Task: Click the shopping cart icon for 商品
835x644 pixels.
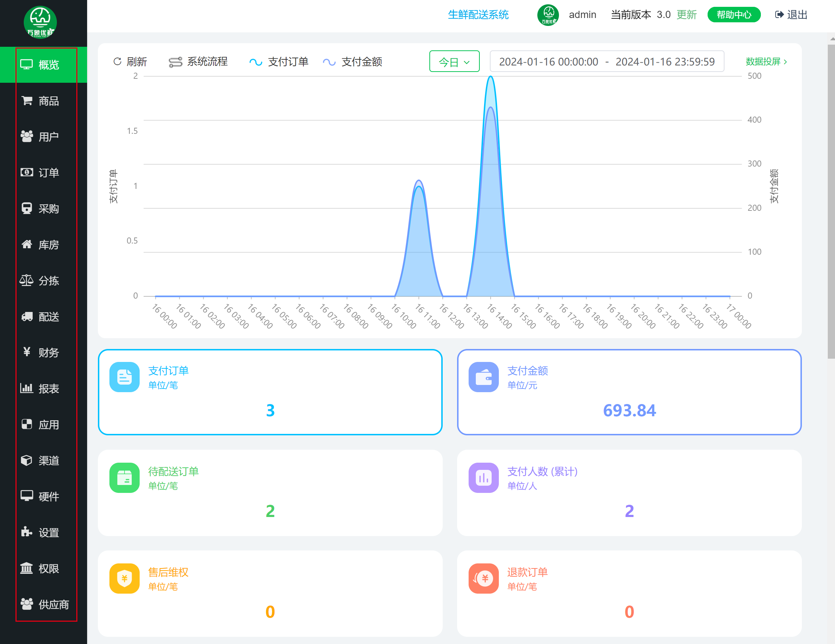Action: click(27, 100)
